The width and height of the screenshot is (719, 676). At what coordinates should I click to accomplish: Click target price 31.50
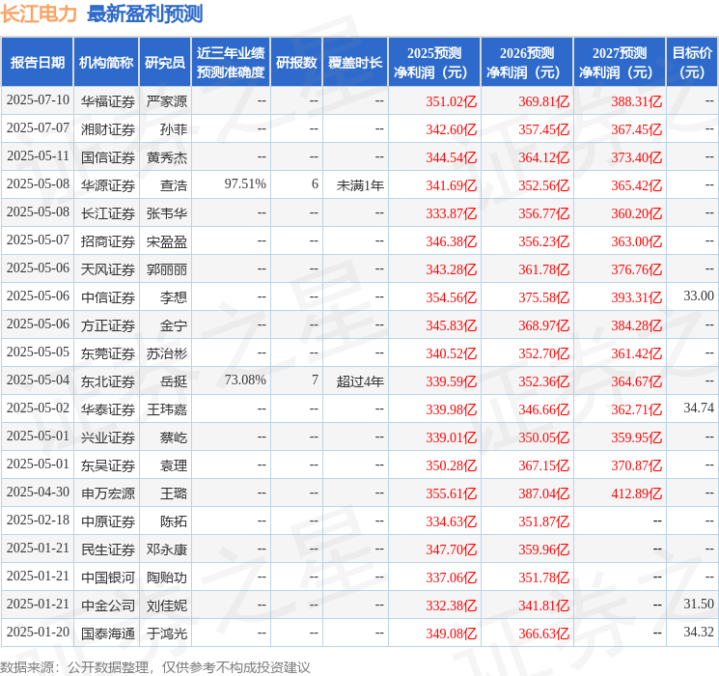point(699,604)
